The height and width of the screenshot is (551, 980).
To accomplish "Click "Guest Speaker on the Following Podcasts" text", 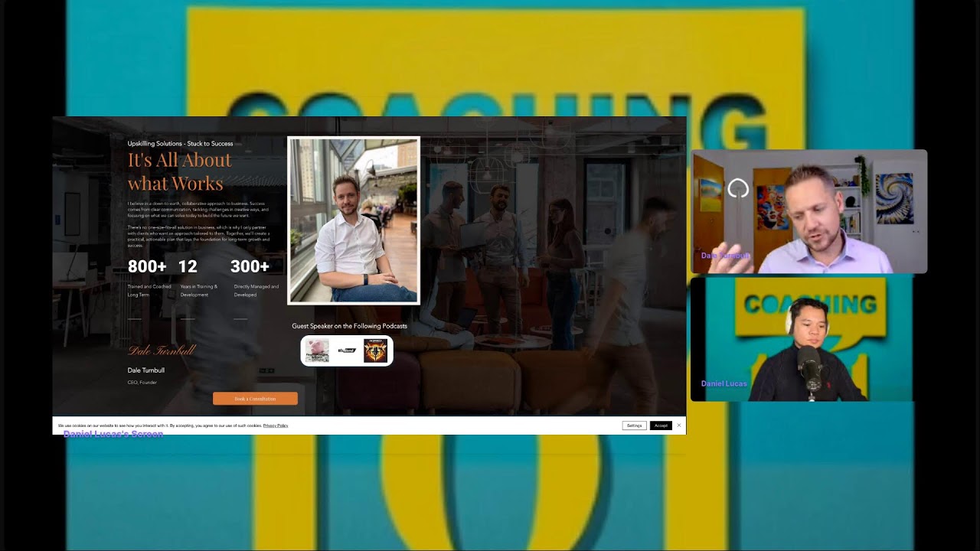I will [x=349, y=326].
